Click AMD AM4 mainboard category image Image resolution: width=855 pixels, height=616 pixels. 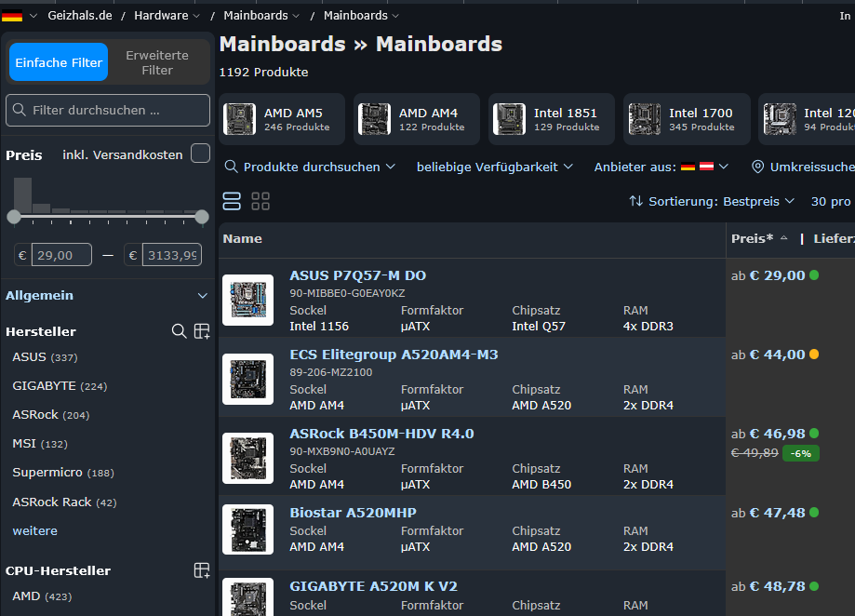374,119
